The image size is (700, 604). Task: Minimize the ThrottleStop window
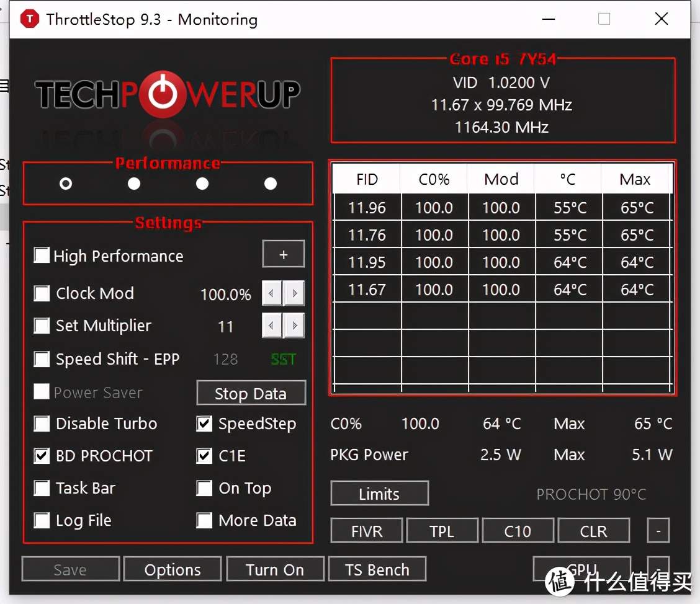point(549,19)
